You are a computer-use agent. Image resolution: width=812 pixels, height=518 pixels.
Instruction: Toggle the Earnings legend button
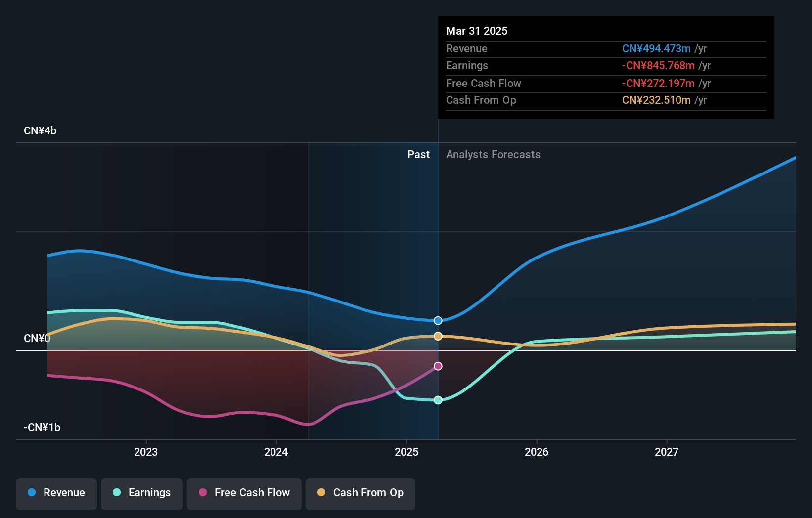(142, 494)
